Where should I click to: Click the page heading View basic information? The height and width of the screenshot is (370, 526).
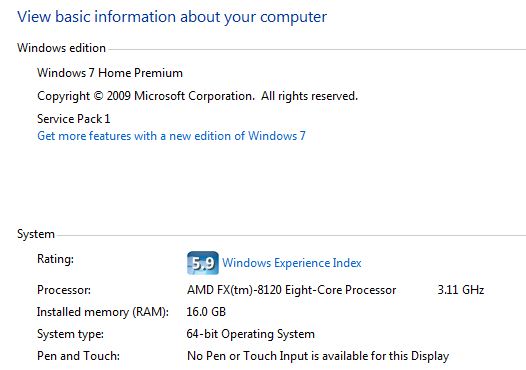pyautogui.click(x=172, y=17)
